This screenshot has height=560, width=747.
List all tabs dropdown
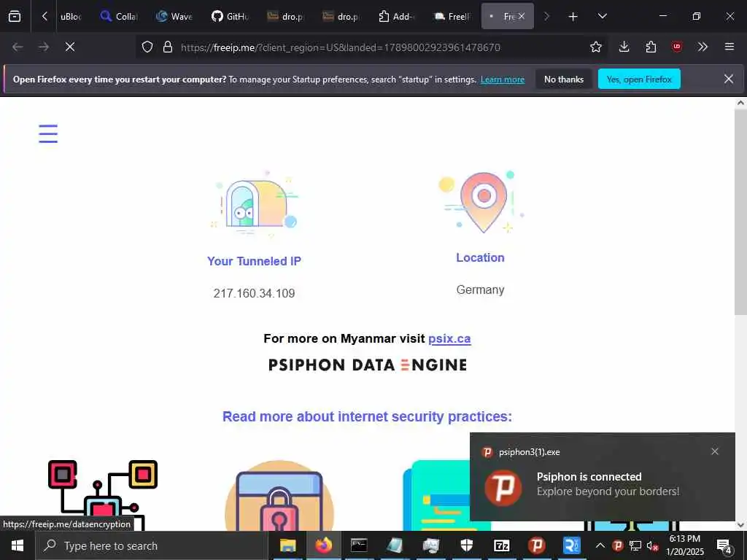pyautogui.click(x=602, y=17)
